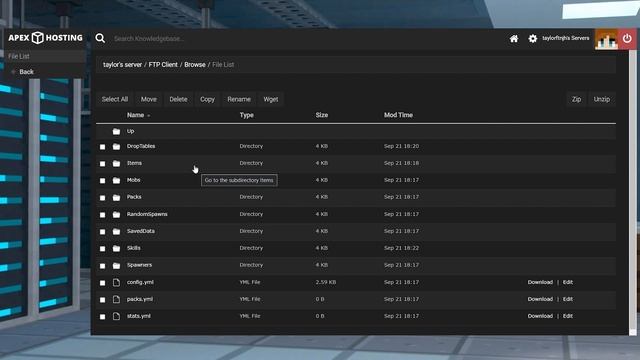The height and width of the screenshot is (360, 640).
Task: Click the stats.yml file icon
Action: click(116, 316)
